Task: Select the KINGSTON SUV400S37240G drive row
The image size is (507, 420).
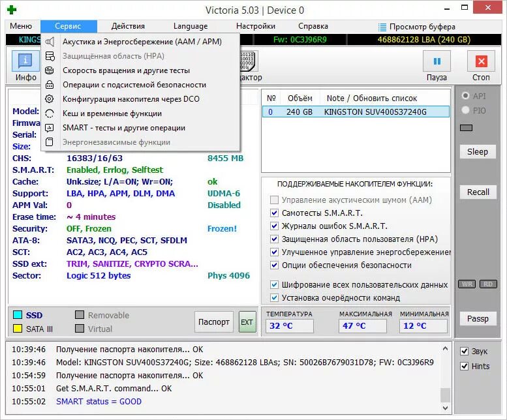Action: coord(356,112)
